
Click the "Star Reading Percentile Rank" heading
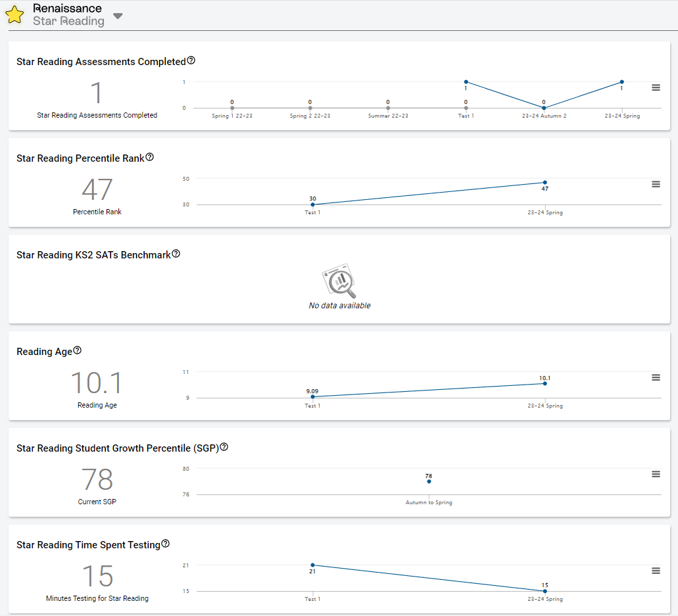(80, 158)
